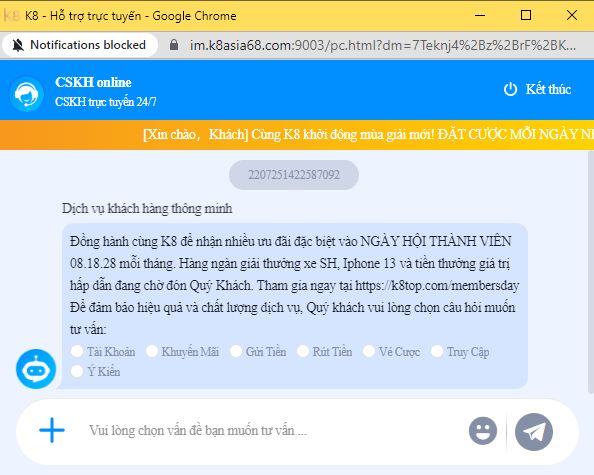Image resolution: width=594 pixels, height=475 pixels.
Task: Click the CSKH online title text
Action: click(x=93, y=82)
